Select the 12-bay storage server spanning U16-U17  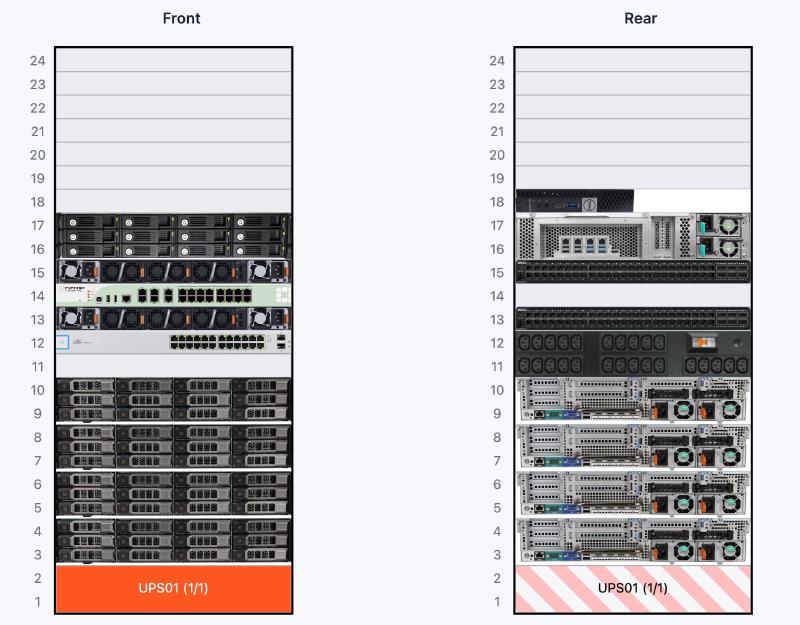[174, 235]
